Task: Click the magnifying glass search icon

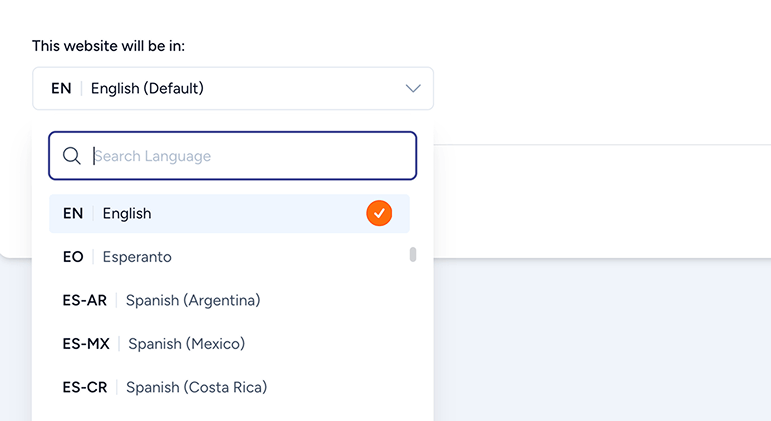Action: click(x=72, y=156)
